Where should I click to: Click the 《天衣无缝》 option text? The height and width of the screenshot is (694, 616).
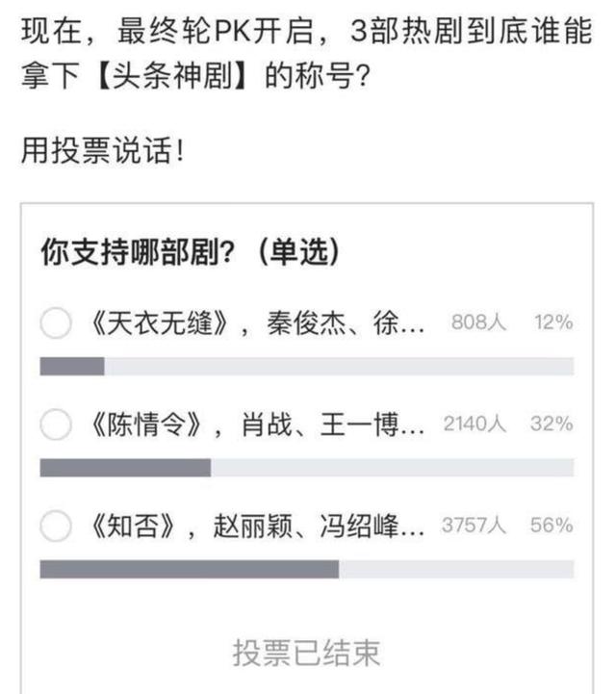tap(257, 323)
